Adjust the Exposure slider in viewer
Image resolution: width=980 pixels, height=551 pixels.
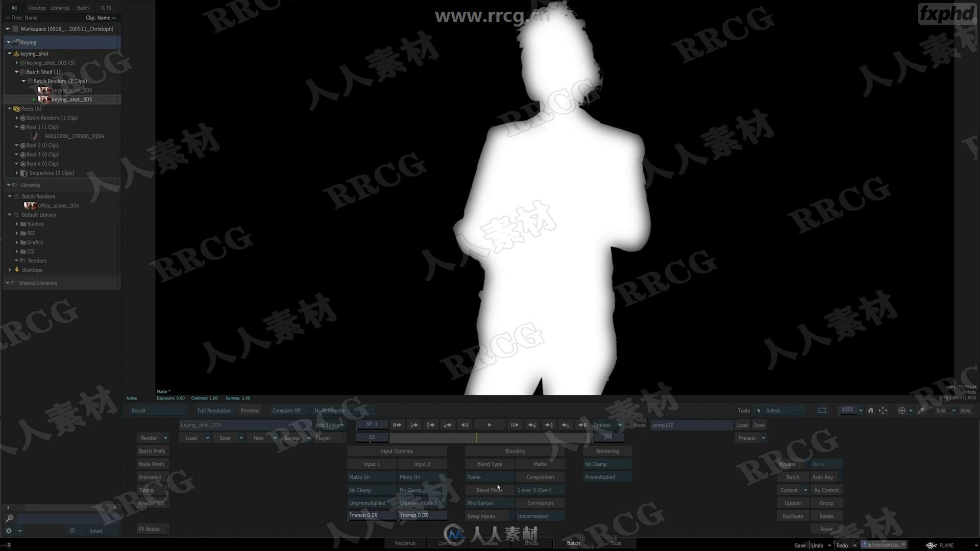pos(170,397)
